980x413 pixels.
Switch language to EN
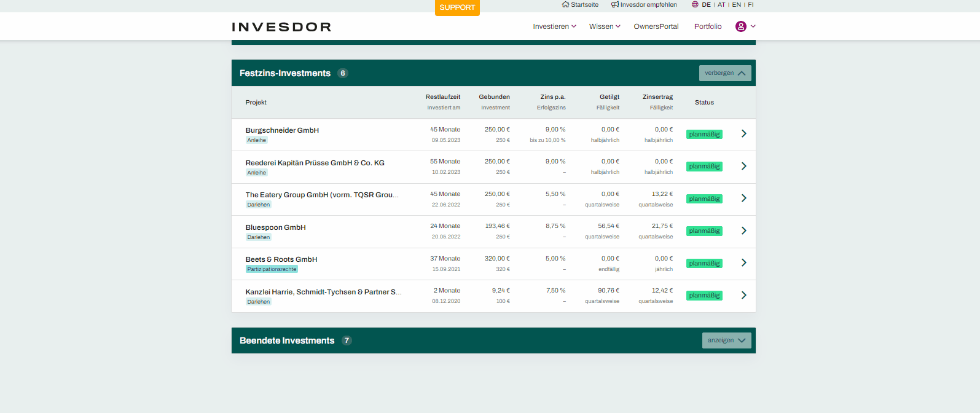pos(736,5)
